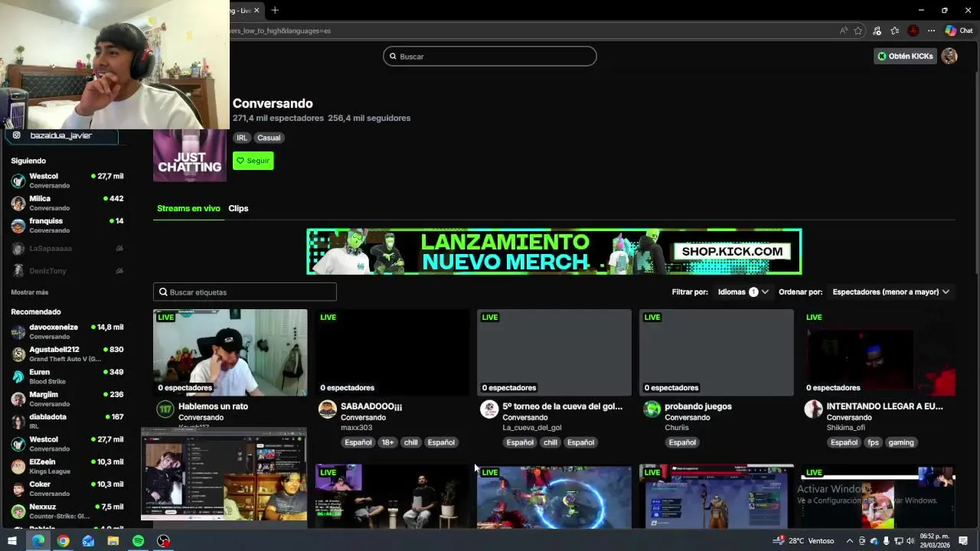Screen dimensions: 980x551
Task: Open the Windows Start menu
Action: pyautogui.click(x=12, y=541)
